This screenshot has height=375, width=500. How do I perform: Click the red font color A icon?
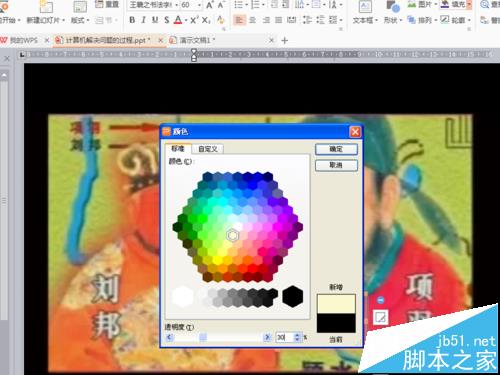pos(178,20)
